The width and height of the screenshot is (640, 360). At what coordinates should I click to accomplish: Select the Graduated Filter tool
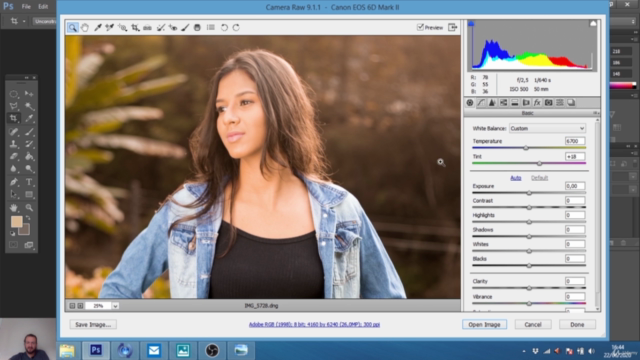click(197, 27)
